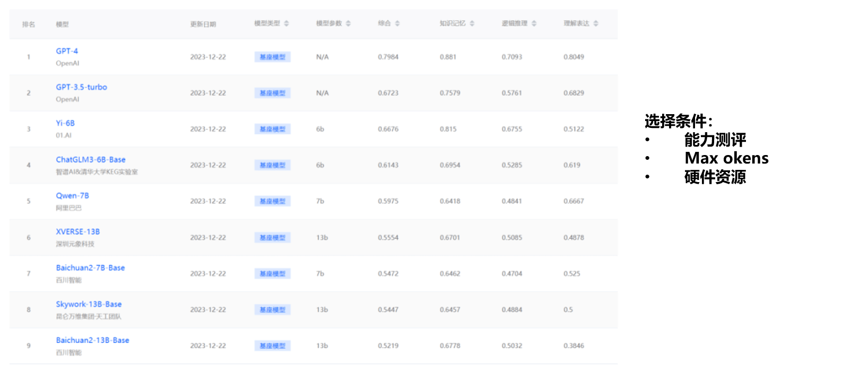The image size is (868, 369).
Task: Select the 0.6667 理解表达 score
Action: [x=574, y=201]
